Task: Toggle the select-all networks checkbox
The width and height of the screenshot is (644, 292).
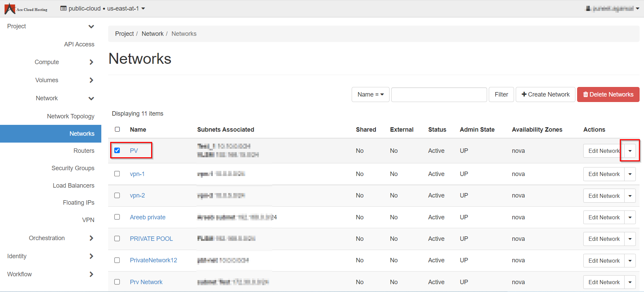Action: (117, 129)
